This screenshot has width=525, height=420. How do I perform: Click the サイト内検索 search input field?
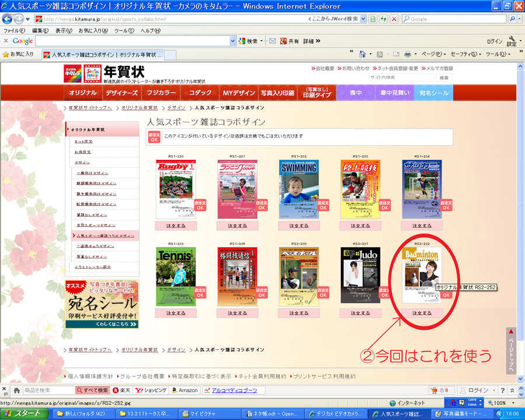click(x=402, y=78)
